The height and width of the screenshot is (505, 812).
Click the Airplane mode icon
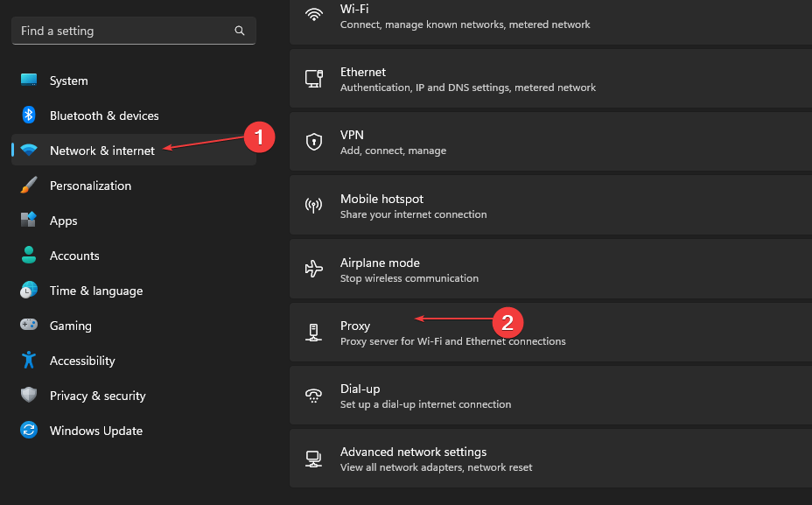(x=313, y=269)
